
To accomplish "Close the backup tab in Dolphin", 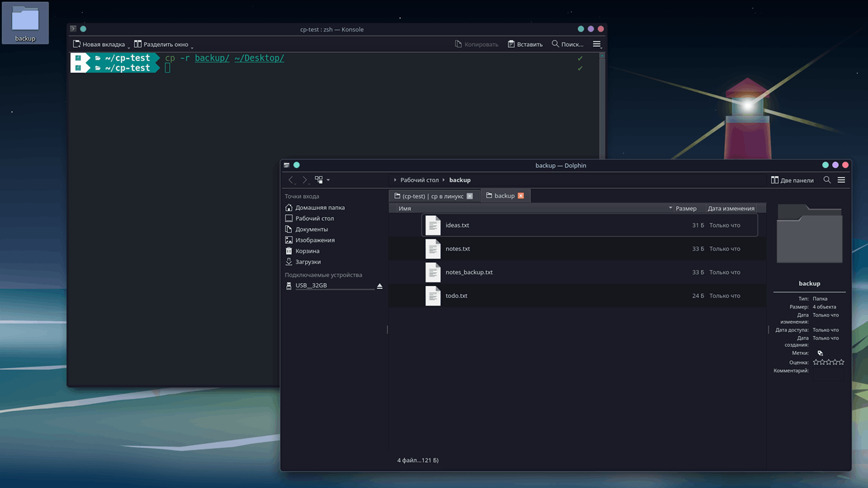I will tap(521, 196).
